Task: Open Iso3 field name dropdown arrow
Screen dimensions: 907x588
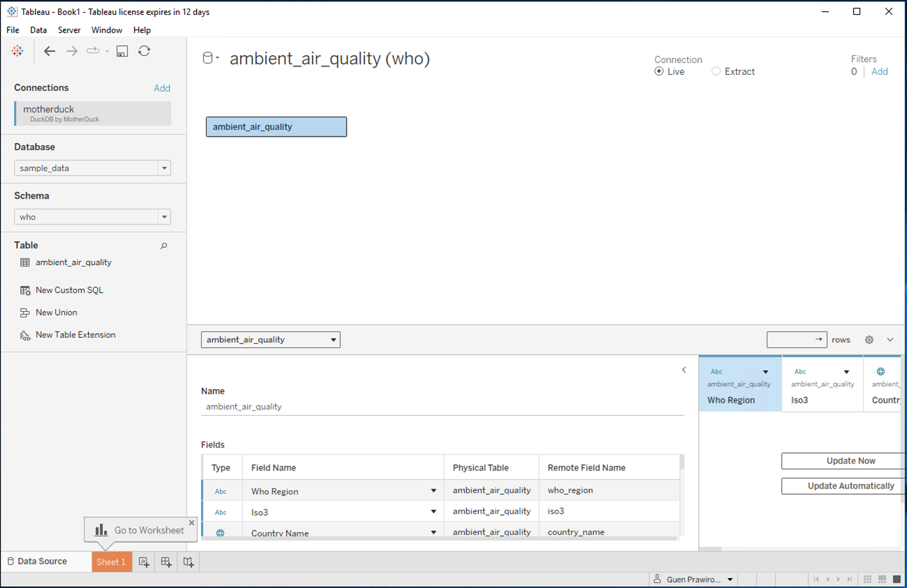Action: (434, 511)
